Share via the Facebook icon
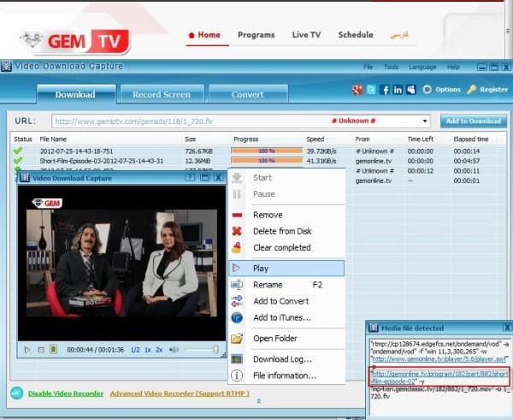The image size is (513, 420). pos(385,89)
